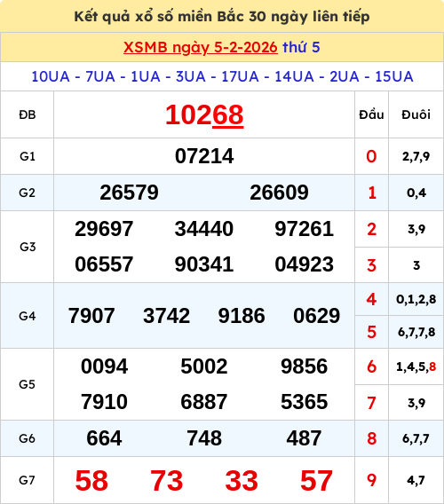This screenshot has height=504, width=444.
Task: Click tail values 6,7,7,8
Action: pyautogui.click(x=416, y=333)
